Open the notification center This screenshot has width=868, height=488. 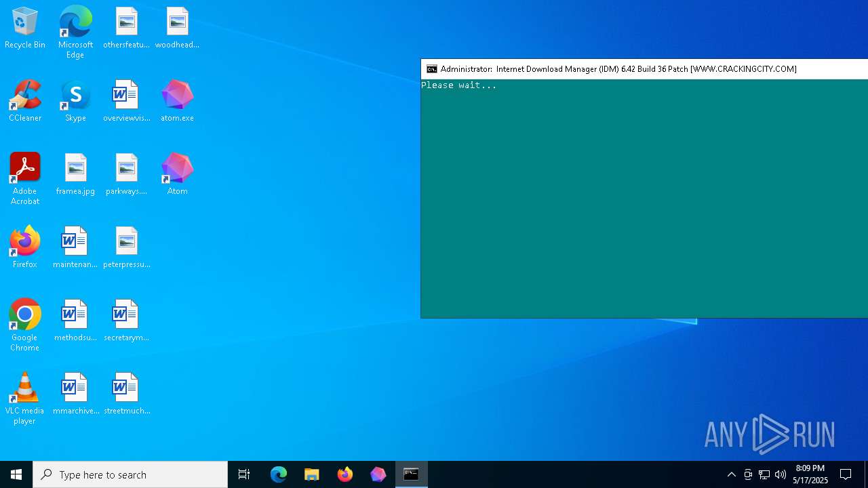click(x=846, y=474)
